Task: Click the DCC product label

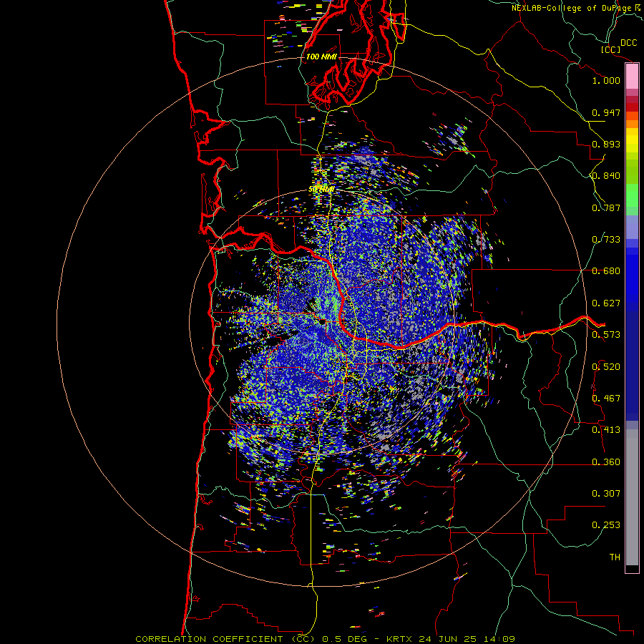Action: click(628, 43)
